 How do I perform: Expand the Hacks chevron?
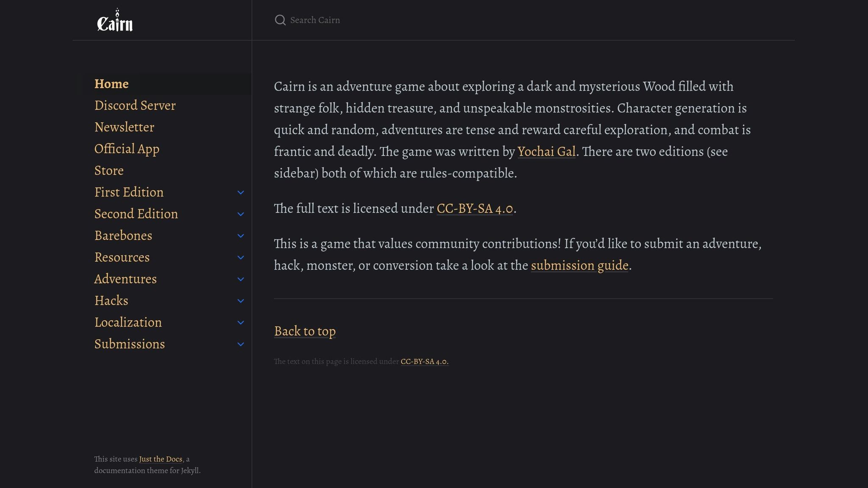[x=240, y=301]
